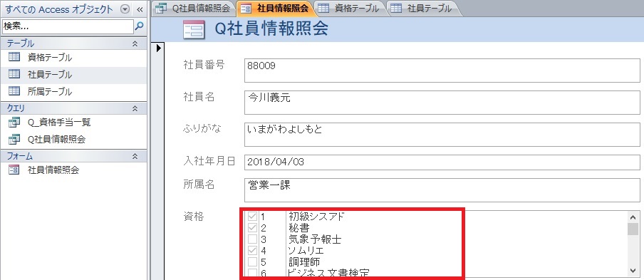The height and width of the screenshot is (280, 644).
Task: Open the Access objects category dropdown arrow
Action: [x=125, y=9]
